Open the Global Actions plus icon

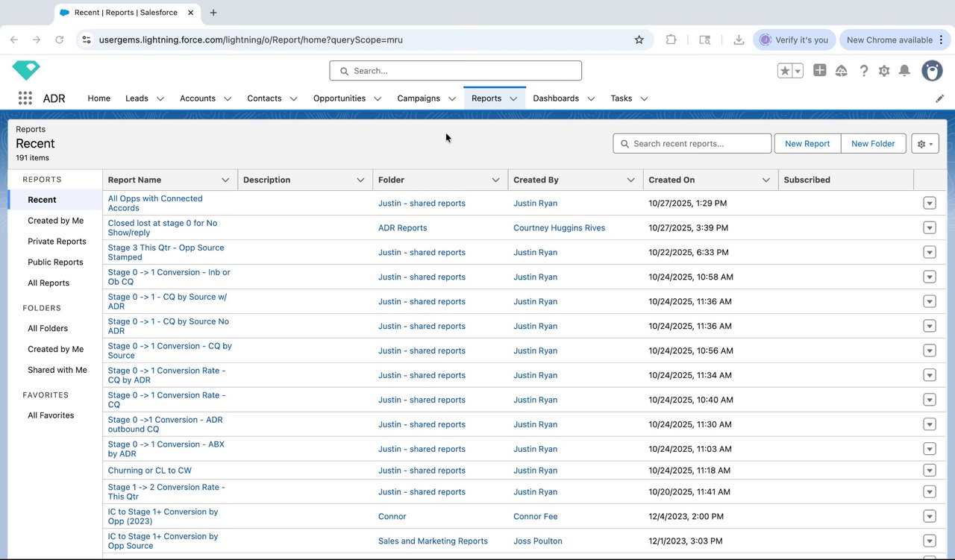pos(820,70)
